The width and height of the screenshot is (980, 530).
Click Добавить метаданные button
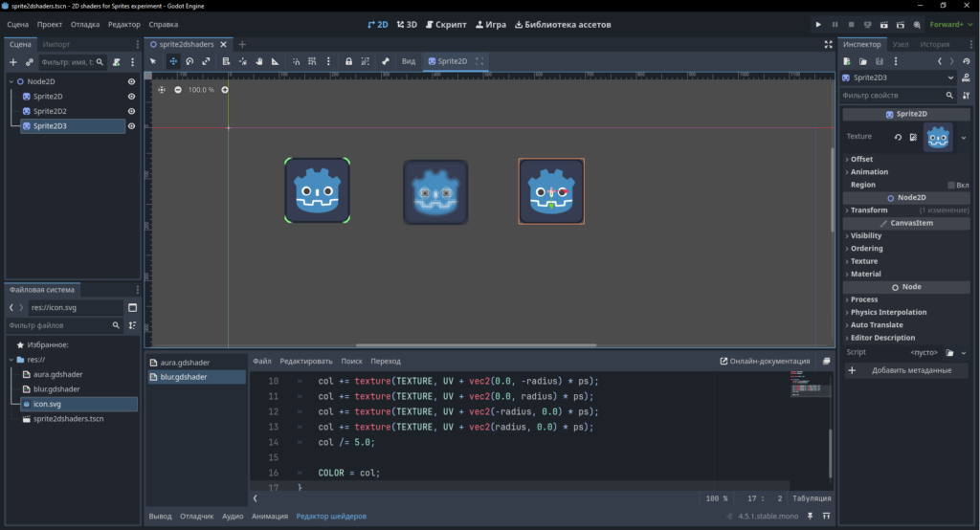click(x=905, y=370)
